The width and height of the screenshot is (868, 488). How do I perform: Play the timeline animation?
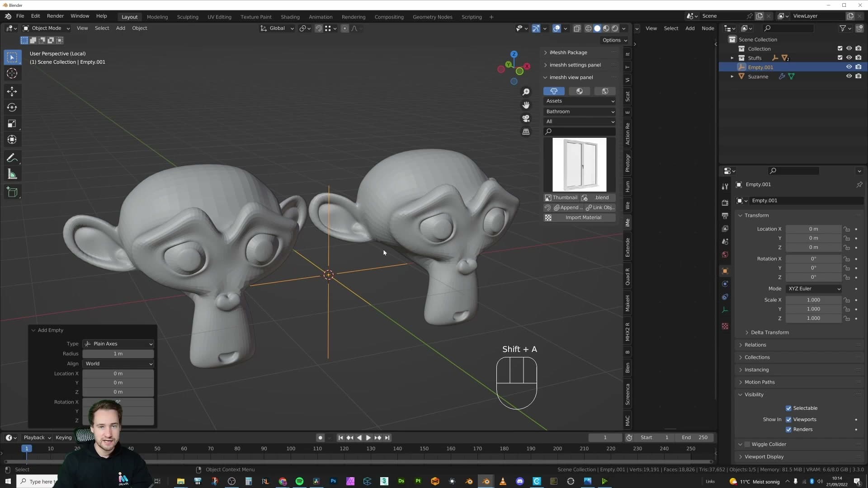[x=368, y=438]
